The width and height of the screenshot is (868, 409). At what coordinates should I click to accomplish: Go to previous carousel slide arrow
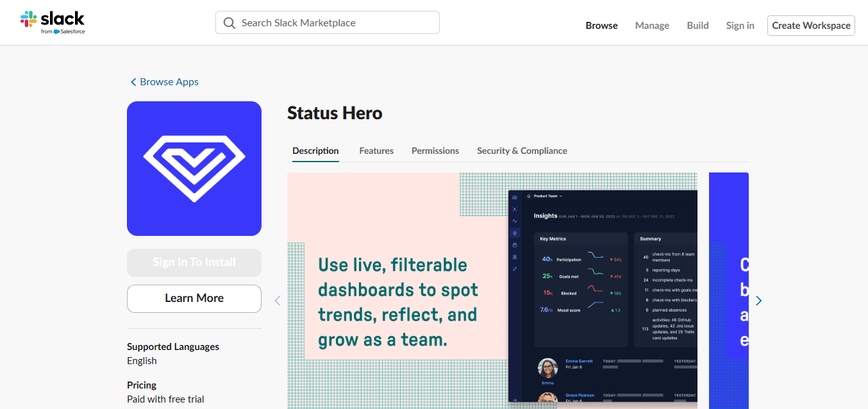pos(278,301)
